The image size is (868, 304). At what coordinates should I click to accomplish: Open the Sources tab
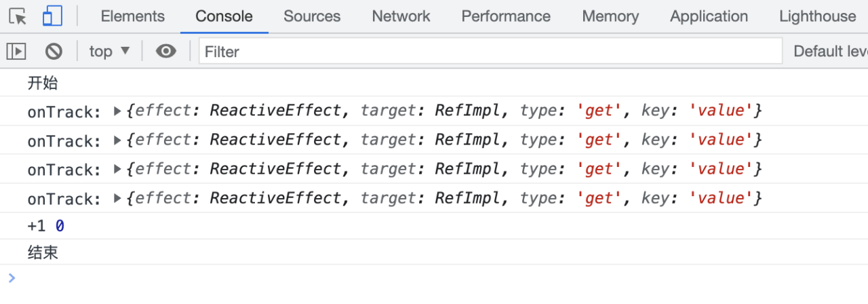pyautogui.click(x=312, y=16)
